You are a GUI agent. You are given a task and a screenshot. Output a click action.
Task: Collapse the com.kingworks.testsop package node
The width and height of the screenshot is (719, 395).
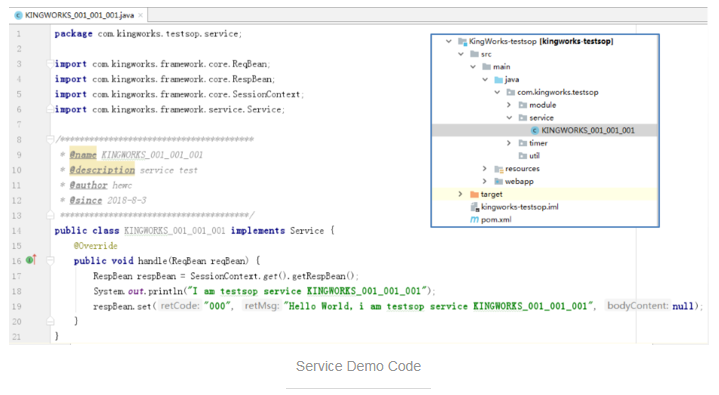coord(497,92)
